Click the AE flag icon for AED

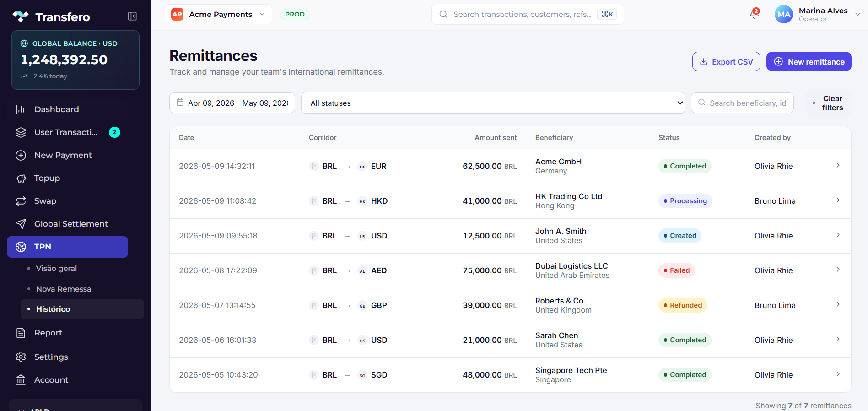pyautogui.click(x=362, y=271)
